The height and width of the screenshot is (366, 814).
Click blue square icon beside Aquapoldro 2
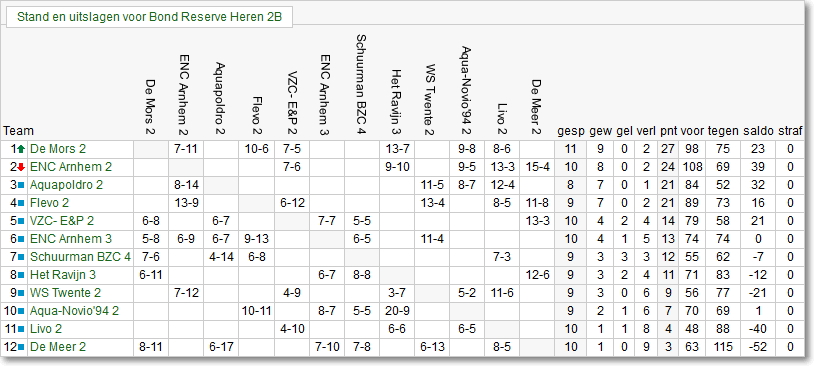[21, 185]
